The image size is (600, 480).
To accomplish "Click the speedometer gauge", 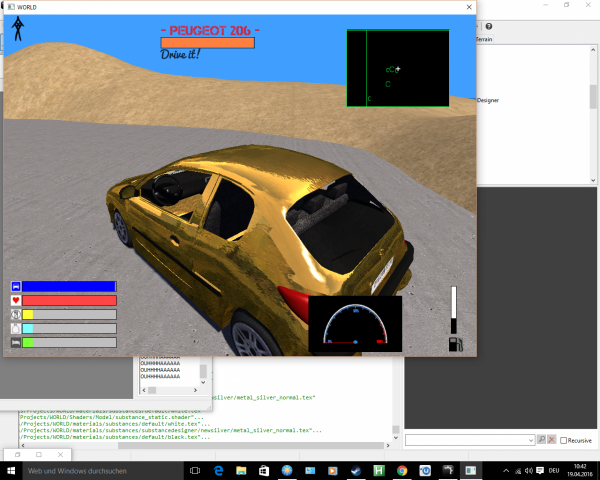I will 355,324.
